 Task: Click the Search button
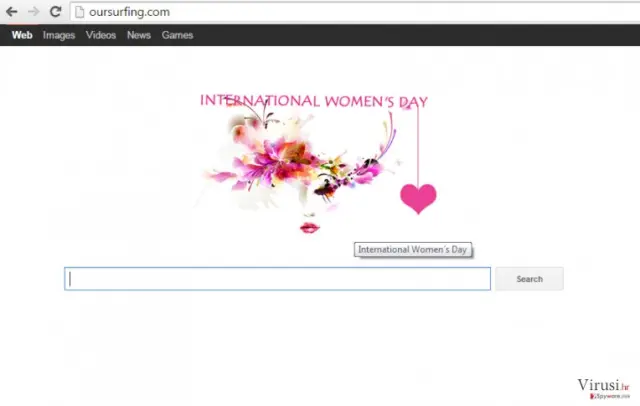529,279
